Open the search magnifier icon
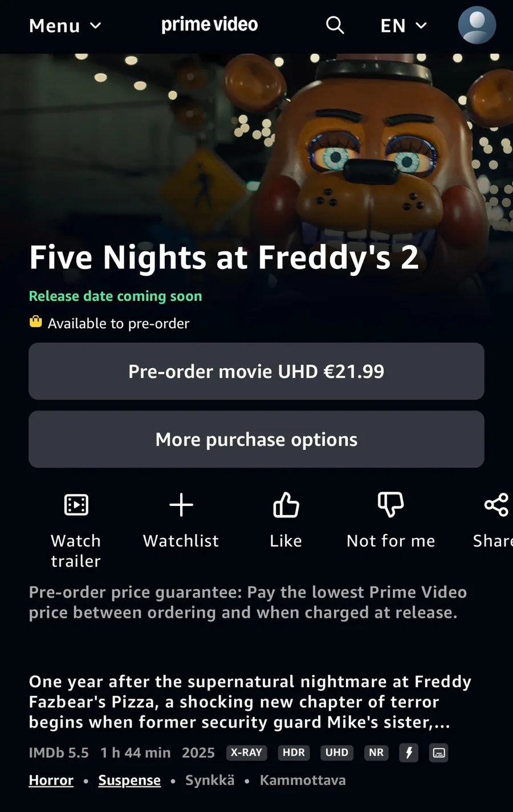513x812 pixels. coord(335,25)
